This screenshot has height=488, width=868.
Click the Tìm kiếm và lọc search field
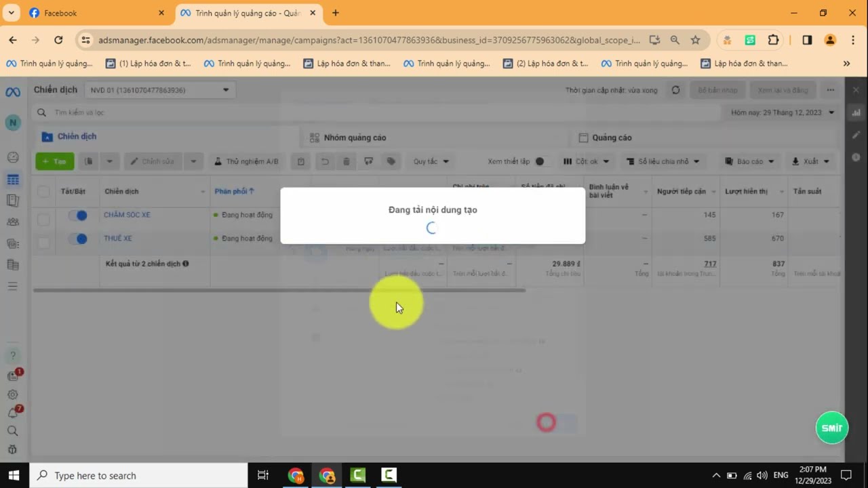pyautogui.click(x=376, y=113)
